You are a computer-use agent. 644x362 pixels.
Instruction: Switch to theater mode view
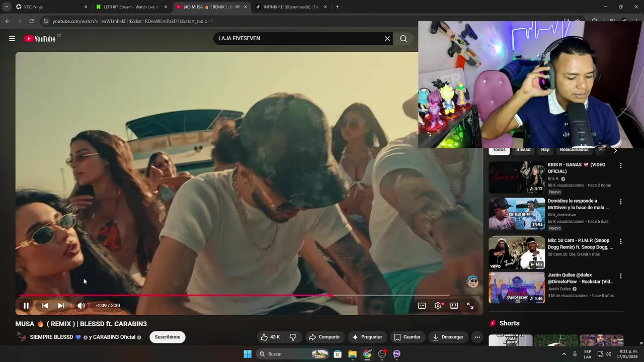[454, 305]
